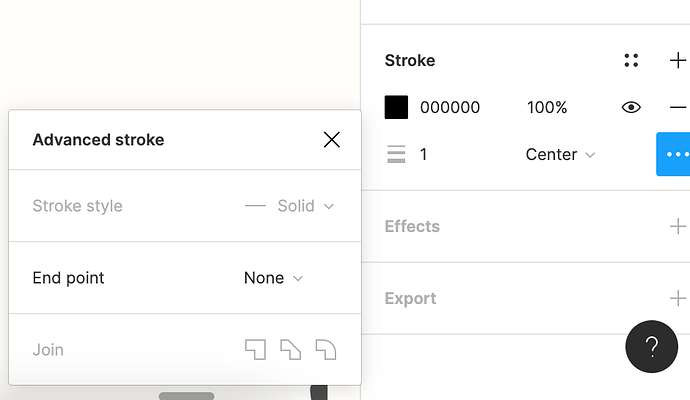Add a new stroke with plus icon
Viewport: 690px width, 400px height.
(x=678, y=61)
